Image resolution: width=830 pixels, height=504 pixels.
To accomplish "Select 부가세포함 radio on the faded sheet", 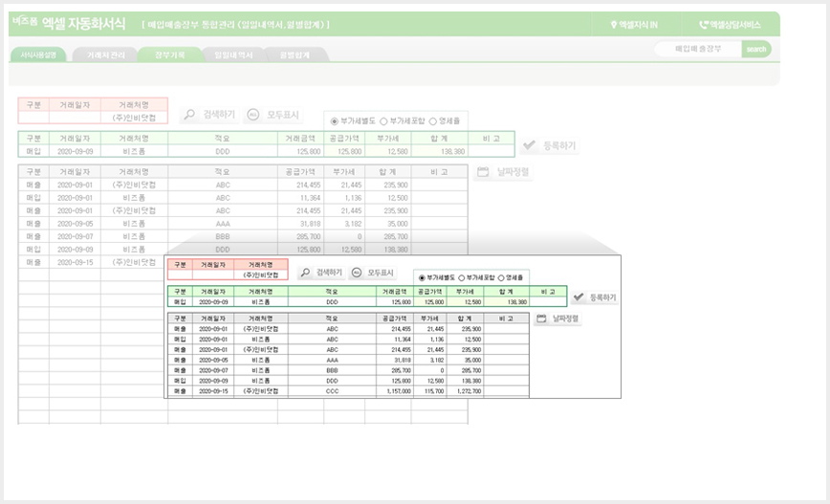I will pyautogui.click(x=383, y=121).
